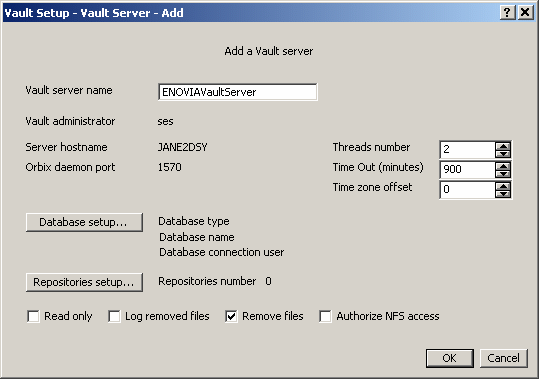Decrease the Threads number with down arrow
Screen dimensions: 539x379
[x=503, y=154]
